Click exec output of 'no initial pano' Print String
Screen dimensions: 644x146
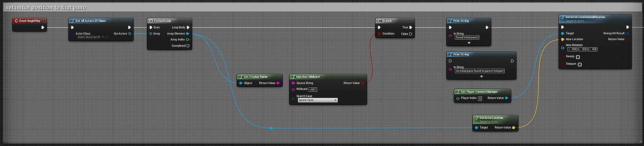(x=512, y=61)
